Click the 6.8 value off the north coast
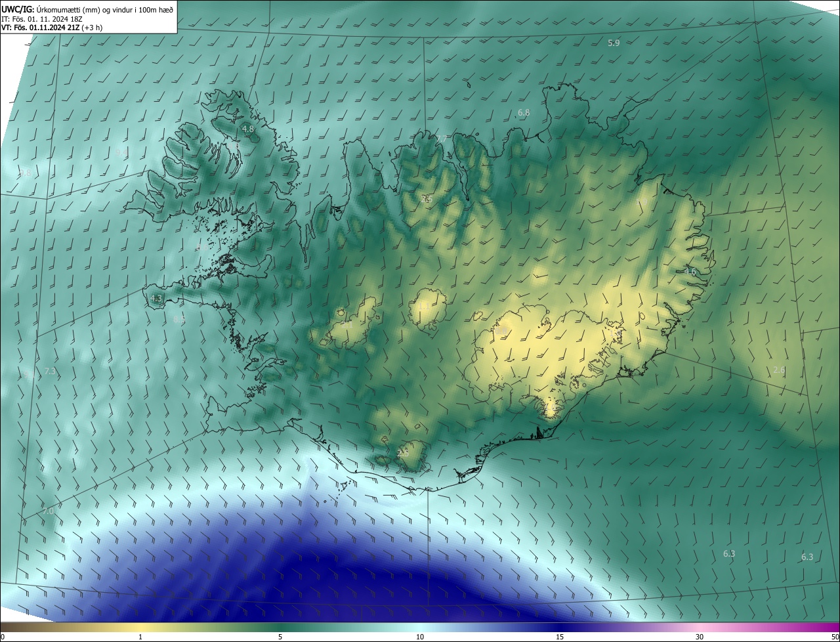Image resolution: width=840 pixels, height=642 pixels. click(524, 113)
